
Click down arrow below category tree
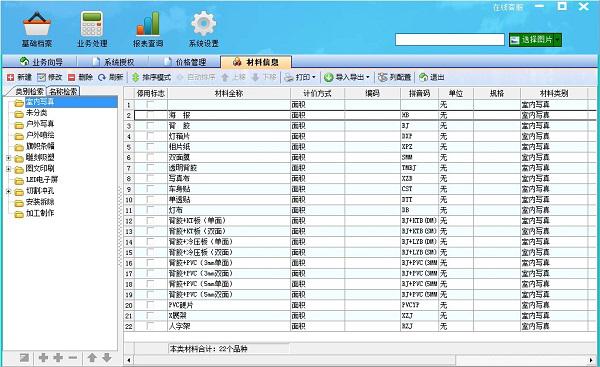pyautogui.click(x=107, y=357)
